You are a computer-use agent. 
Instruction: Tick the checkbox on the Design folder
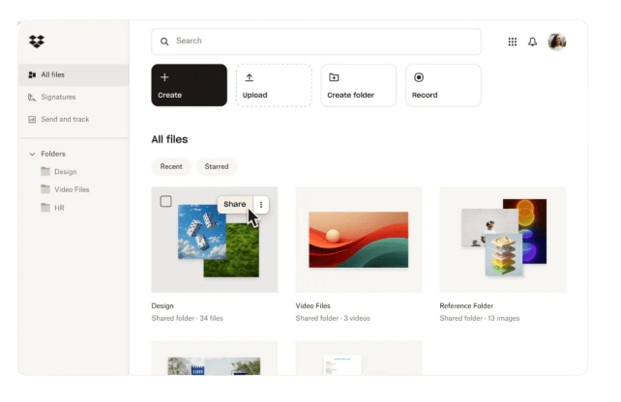166,201
